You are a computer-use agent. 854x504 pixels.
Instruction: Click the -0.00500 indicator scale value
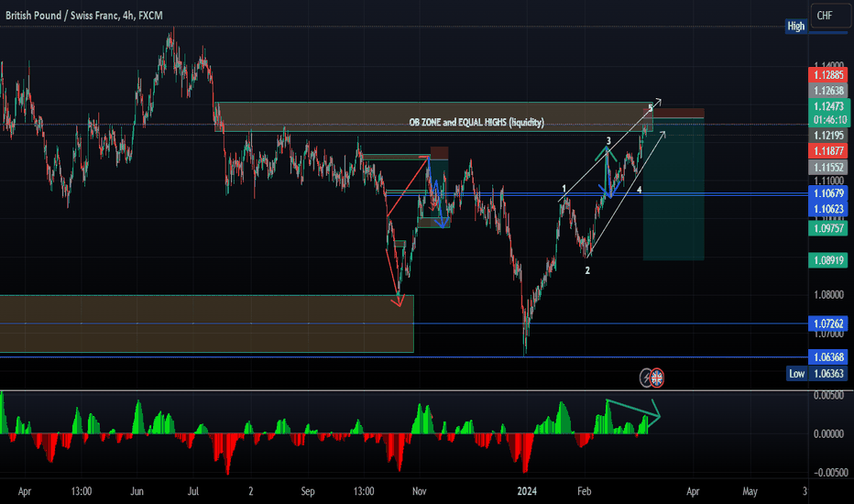point(830,473)
